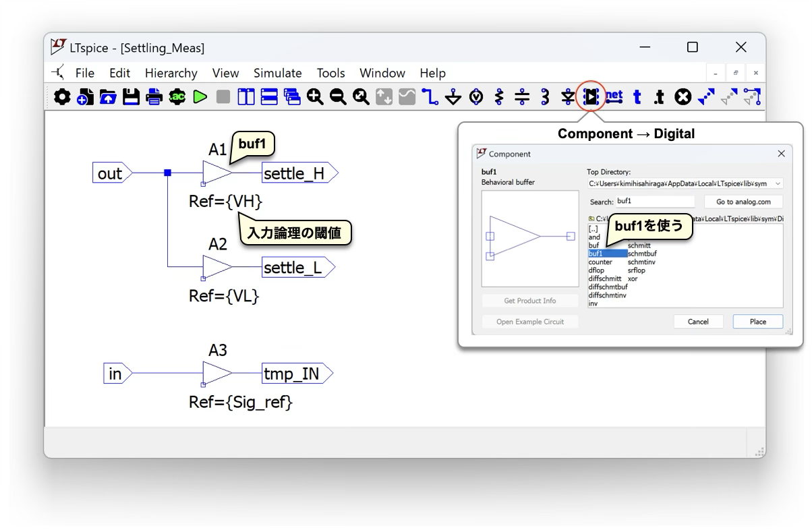This screenshot has height=530, width=812.
Task: Open the View menu
Action: coord(226,73)
